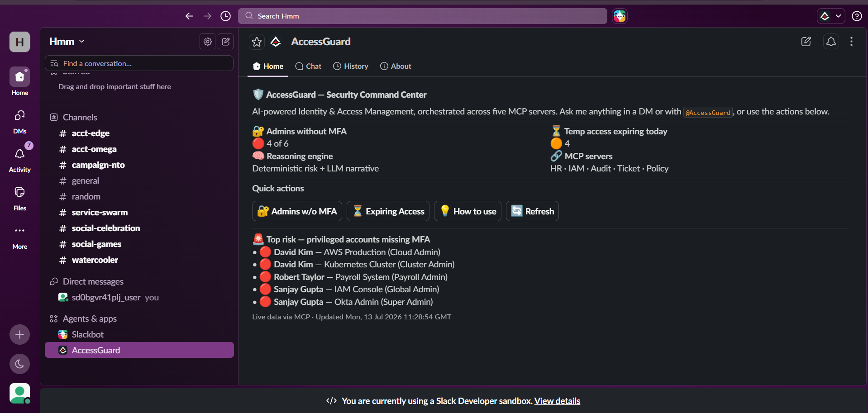Open the watercooler channel

(x=139, y=260)
